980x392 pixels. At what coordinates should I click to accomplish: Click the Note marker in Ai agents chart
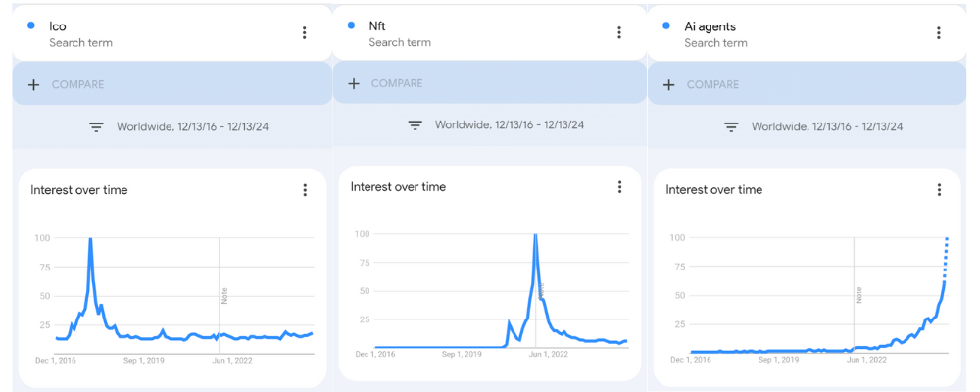pyautogui.click(x=859, y=295)
